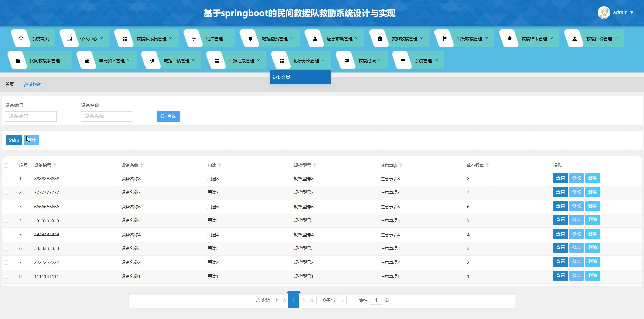Click the sliders icon for 用户管理
The image size is (644, 319).
(x=194, y=39)
